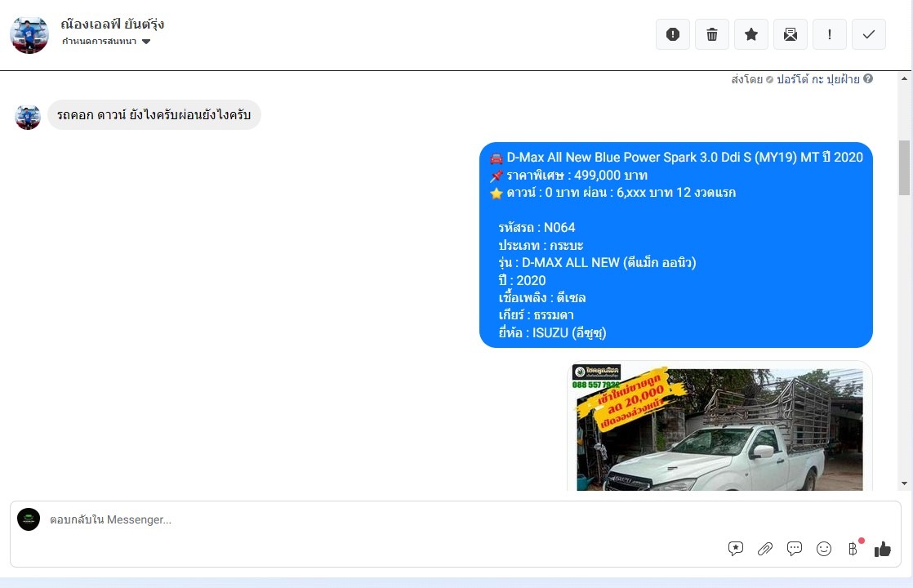Send thumbs up like
The width and height of the screenshot is (913, 588).
[882, 549]
